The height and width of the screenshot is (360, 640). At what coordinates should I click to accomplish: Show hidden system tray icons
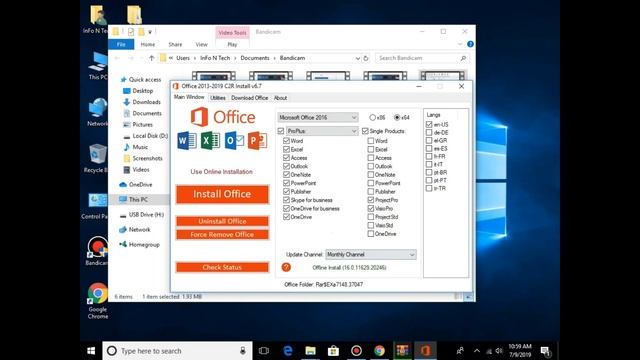pyautogui.click(x=477, y=351)
